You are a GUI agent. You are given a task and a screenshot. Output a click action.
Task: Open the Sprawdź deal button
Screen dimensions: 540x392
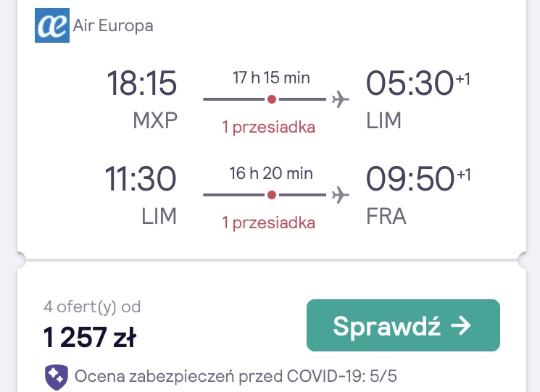click(403, 325)
